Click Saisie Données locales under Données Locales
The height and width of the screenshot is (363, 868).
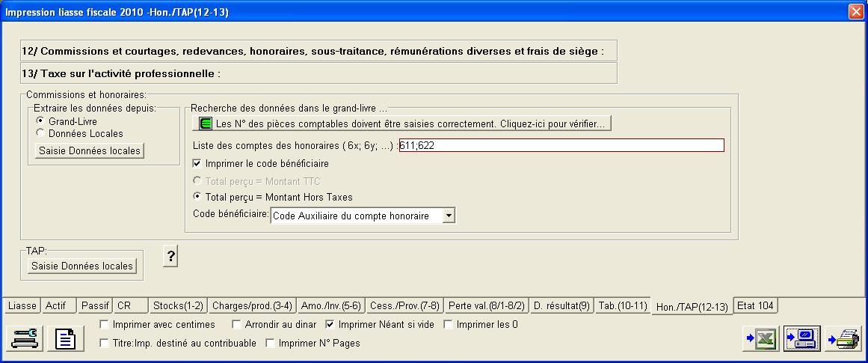pos(90,150)
